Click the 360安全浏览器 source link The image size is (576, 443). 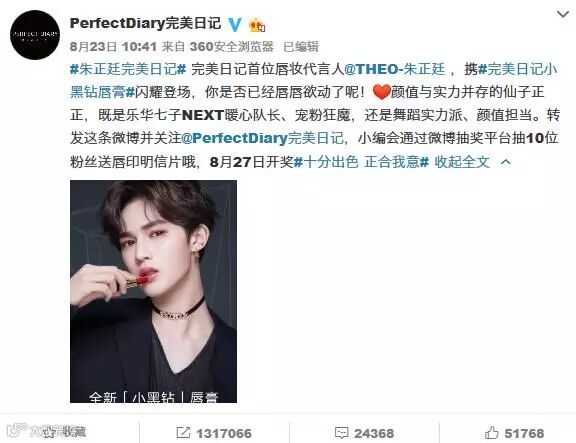point(231,47)
